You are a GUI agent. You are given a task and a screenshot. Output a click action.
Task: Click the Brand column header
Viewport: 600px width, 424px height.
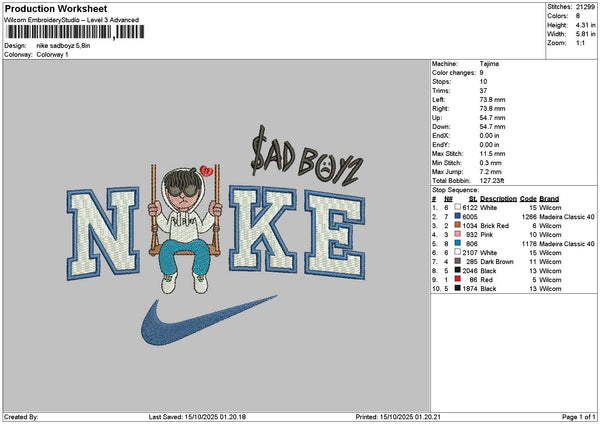[549, 199]
